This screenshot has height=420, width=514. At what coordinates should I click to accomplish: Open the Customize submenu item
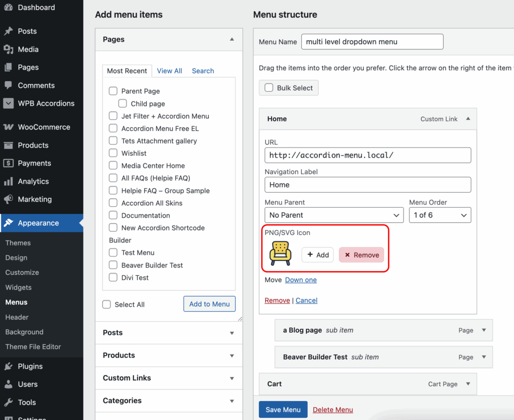coord(22,272)
